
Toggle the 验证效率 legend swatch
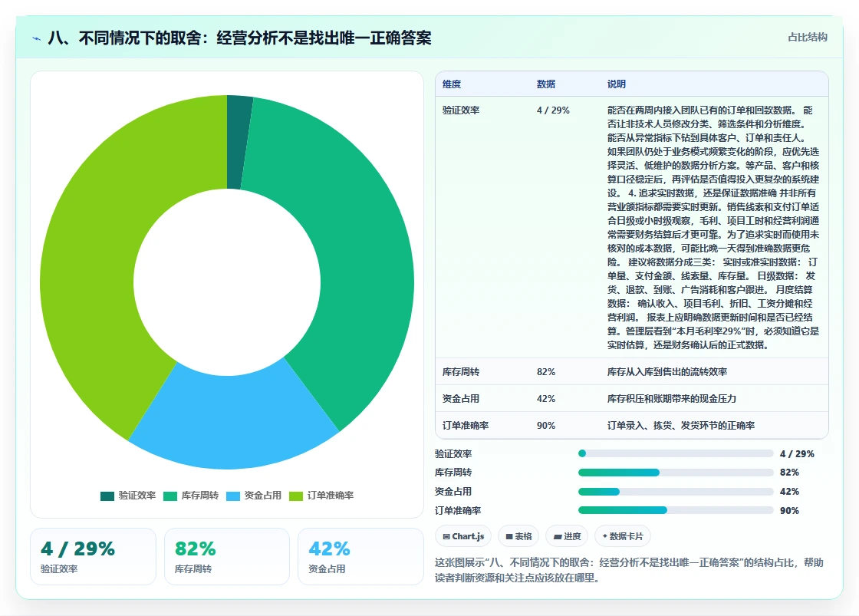(x=107, y=496)
